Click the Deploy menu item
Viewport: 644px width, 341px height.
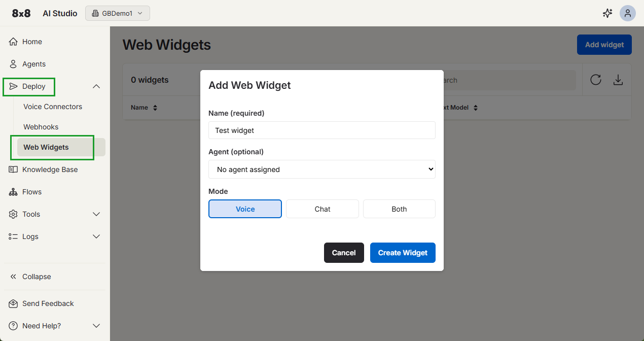(x=34, y=86)
